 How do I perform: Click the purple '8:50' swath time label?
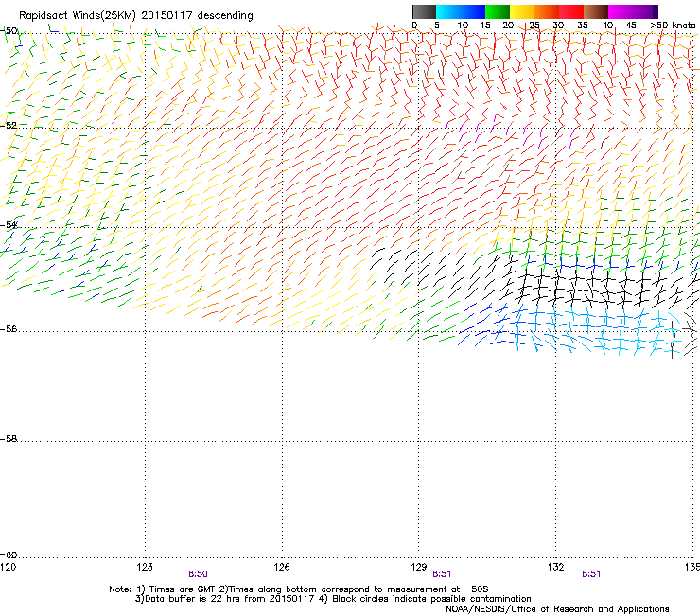[198, 574]
